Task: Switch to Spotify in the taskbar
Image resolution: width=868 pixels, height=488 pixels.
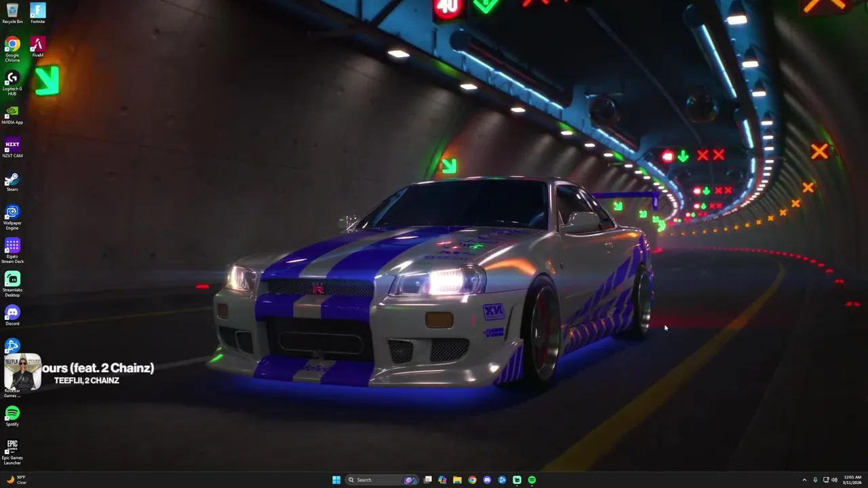Action: 532,480
